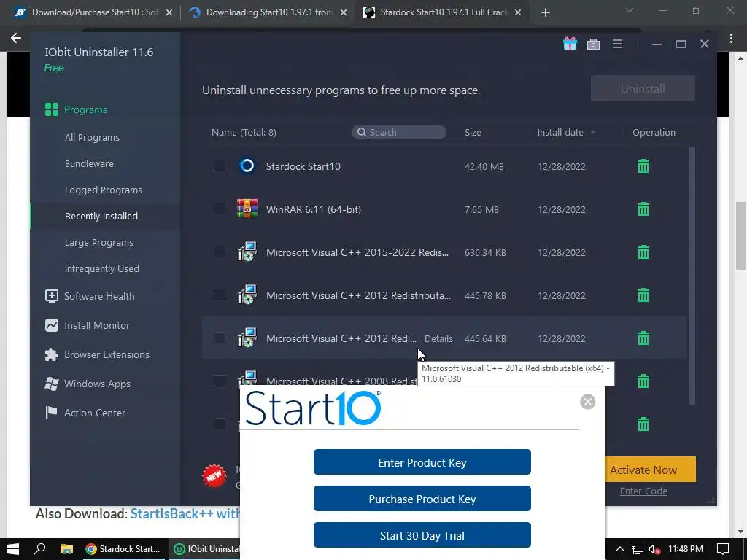
Task: Click the muted volume tray icon
Action: [655, 549]
